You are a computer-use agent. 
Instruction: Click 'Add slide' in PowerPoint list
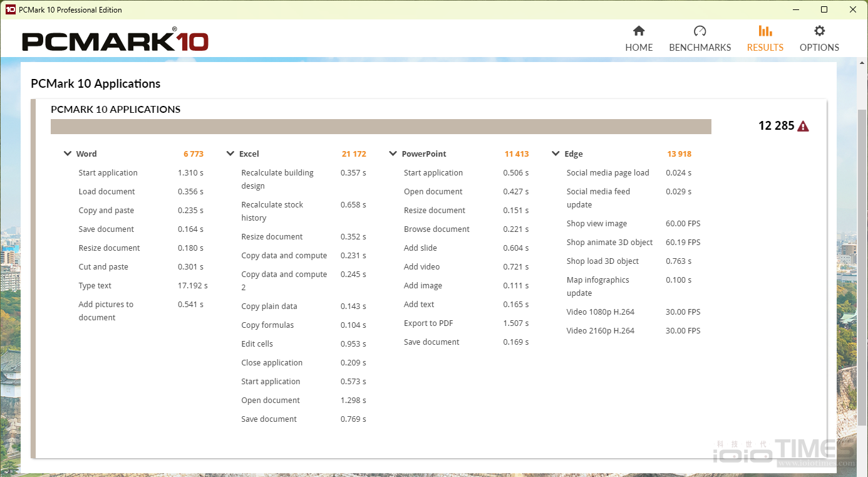coord(420,248)
